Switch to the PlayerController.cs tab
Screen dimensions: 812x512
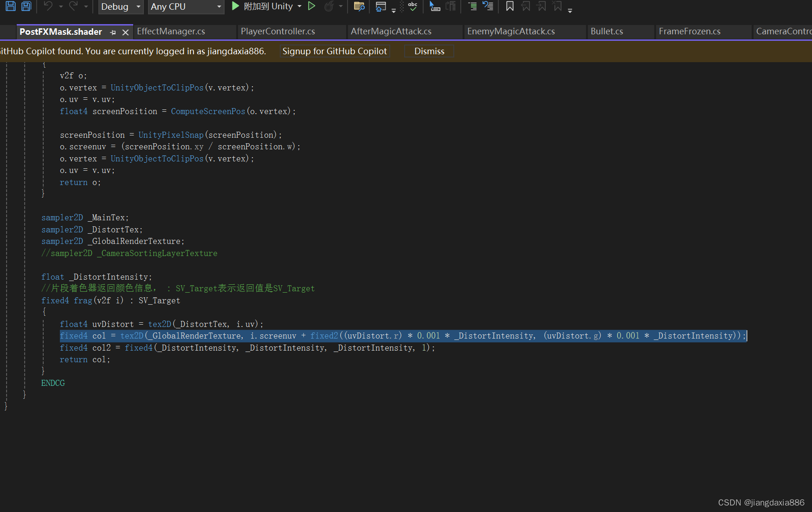(277, 32)
